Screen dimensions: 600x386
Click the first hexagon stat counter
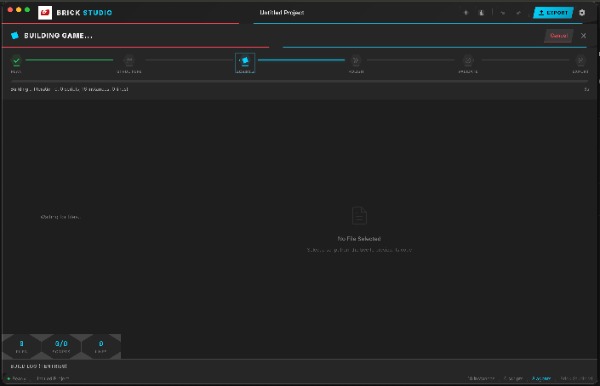point(21,347)
